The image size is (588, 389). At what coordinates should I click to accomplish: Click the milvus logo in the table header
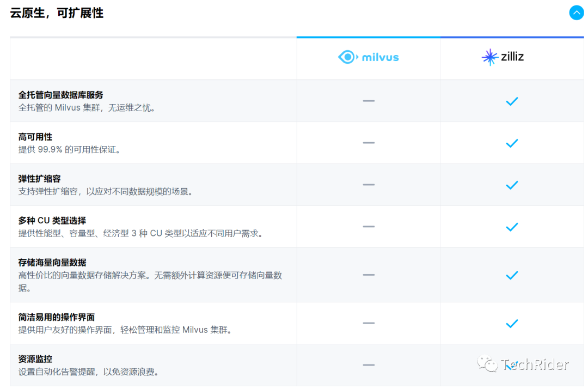368,57
